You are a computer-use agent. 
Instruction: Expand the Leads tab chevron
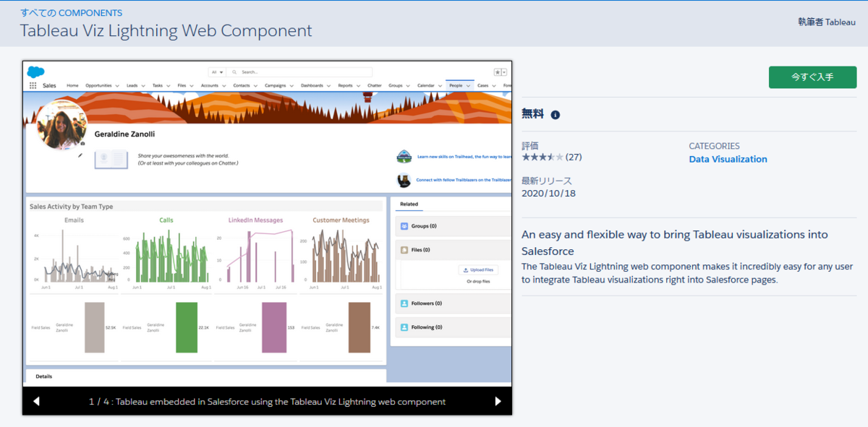click(x=142, y=86)
